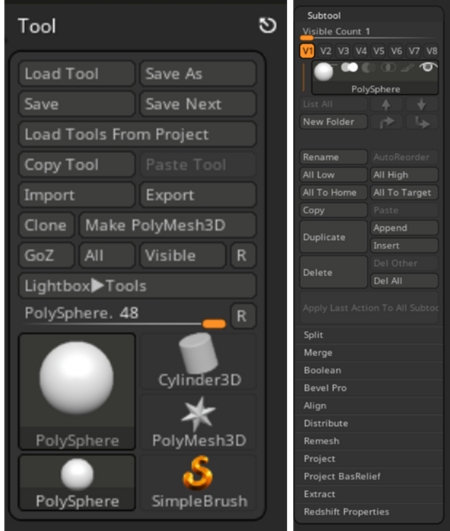Select the small PolySphere tool thumbnail
450x531 pixels.
click(77, 482)
